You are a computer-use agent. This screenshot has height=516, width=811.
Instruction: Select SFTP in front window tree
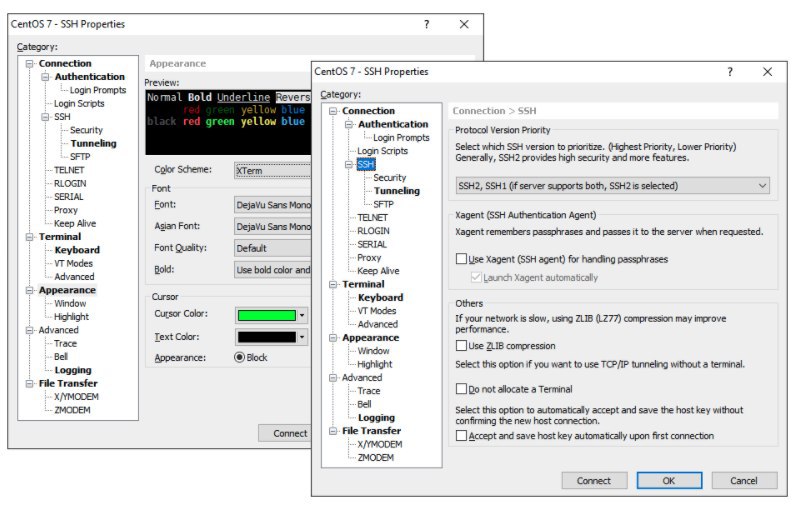tap(383, 204)
